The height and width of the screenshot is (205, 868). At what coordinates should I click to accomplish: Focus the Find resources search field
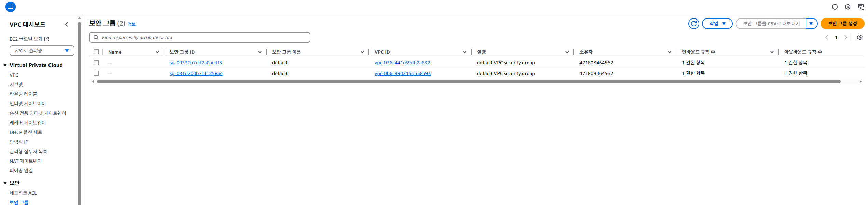click(201, 37)
